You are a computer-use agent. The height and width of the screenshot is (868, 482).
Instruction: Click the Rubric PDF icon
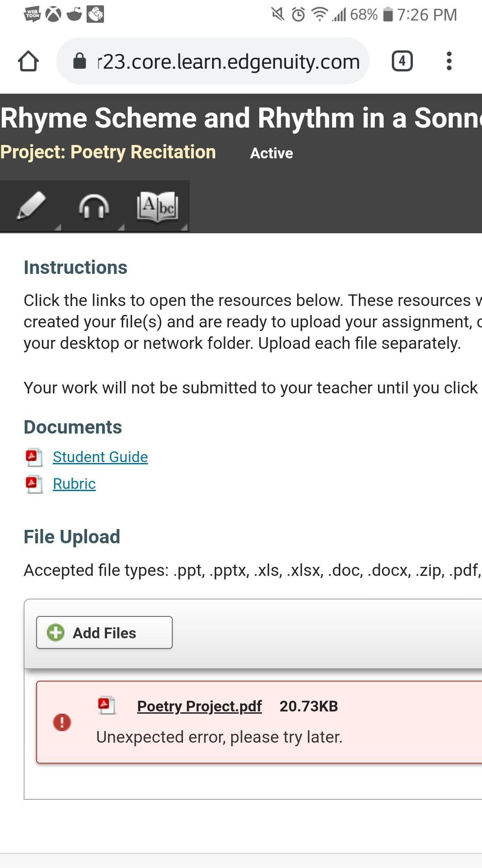coord(34,484)
